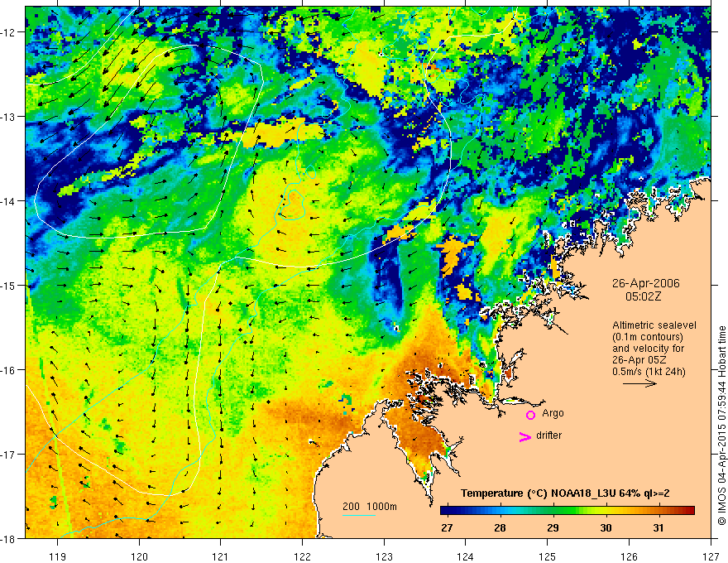The height and width of the screenshot is (563, 728).
Task: Click the longitude axis label 120
Action: [139, 556]
